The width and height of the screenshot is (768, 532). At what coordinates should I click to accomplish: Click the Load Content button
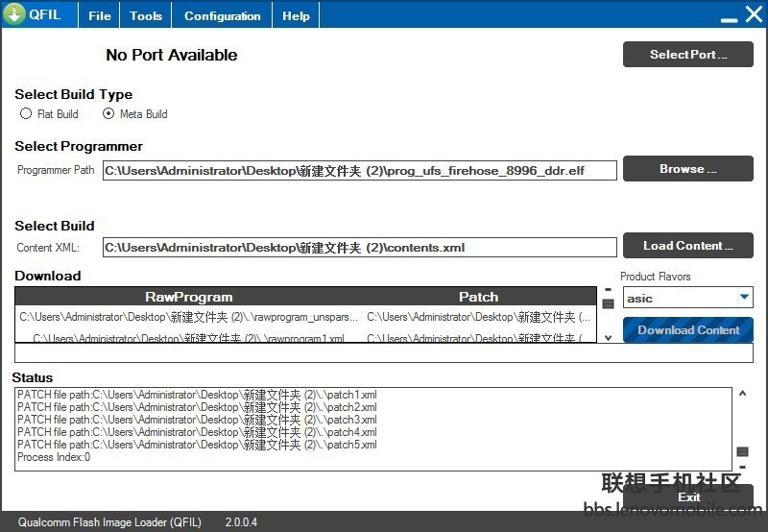(x=687, y=246)
